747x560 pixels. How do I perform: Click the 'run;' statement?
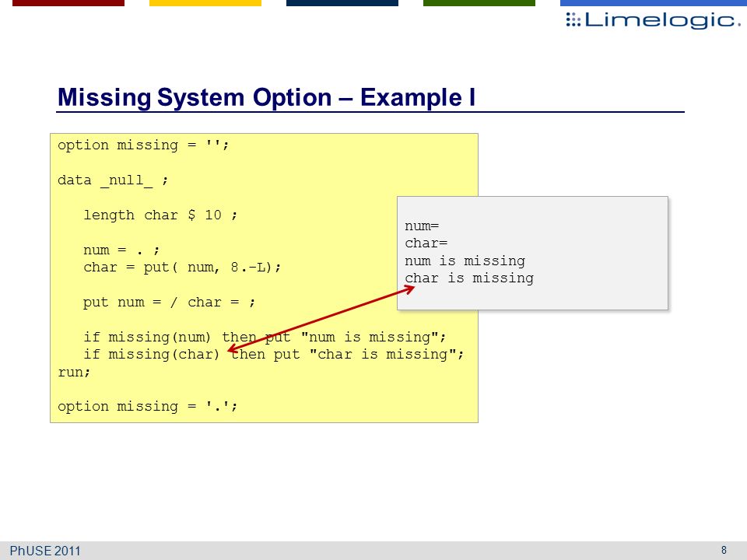click(74, 372)
